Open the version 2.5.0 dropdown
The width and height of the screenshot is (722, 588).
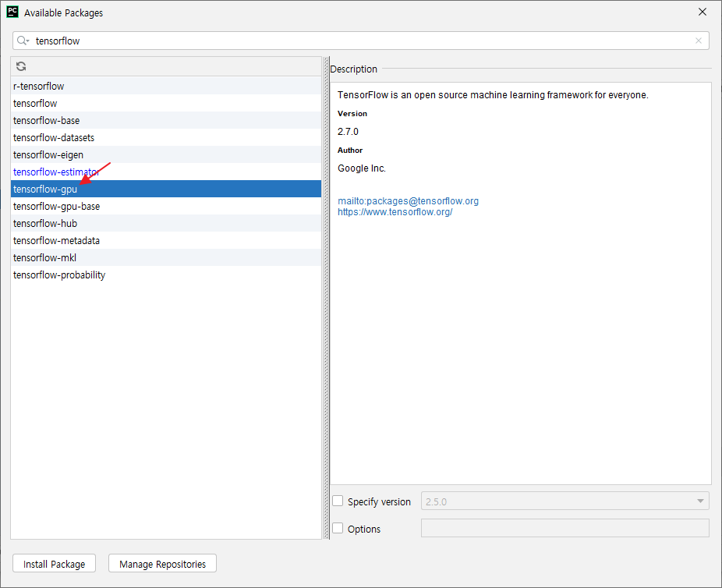(565, 501)
